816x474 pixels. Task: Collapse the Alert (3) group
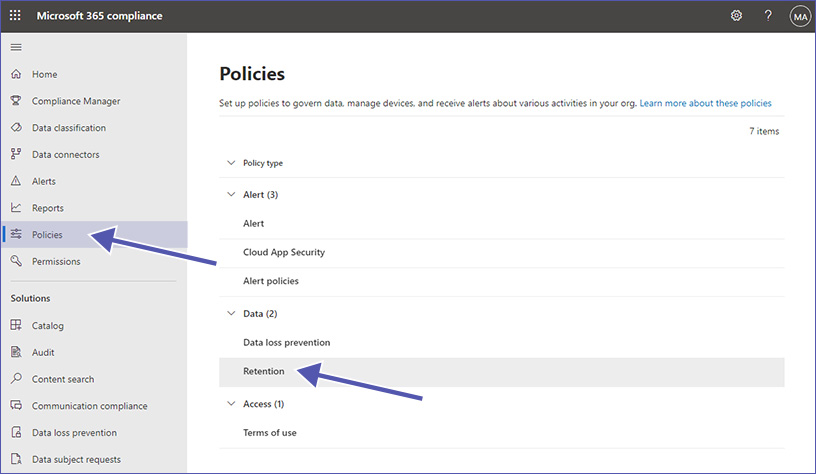(x=231, y=194)
